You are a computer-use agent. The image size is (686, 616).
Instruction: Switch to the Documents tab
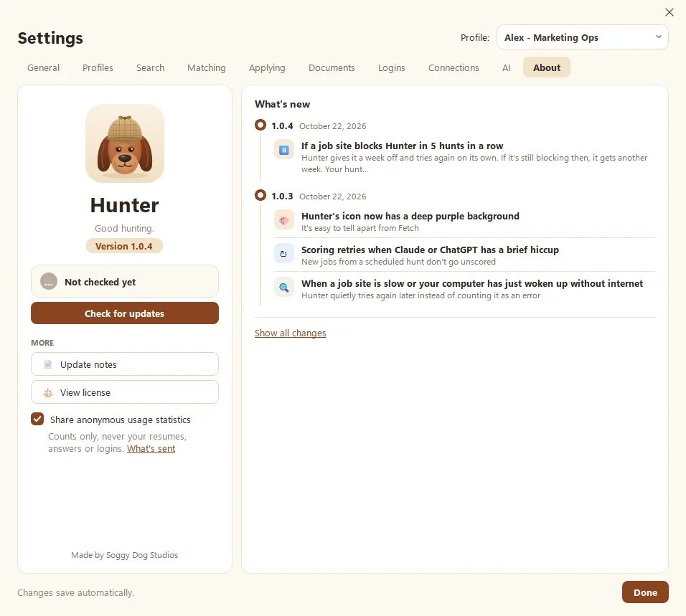click(332, 67)
